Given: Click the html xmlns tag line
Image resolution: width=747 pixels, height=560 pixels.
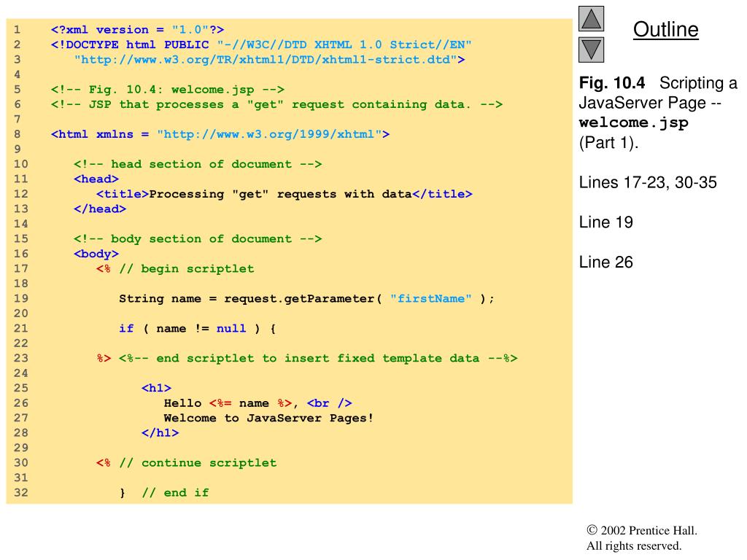Looking at the screenshot, I should coord(220,134).
